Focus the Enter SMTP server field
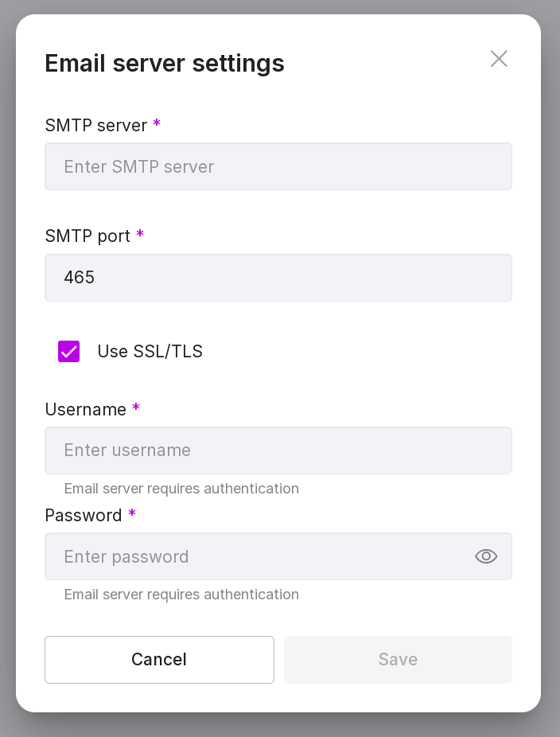The height and width of the screenshot is (737, 560). [278, 166]
